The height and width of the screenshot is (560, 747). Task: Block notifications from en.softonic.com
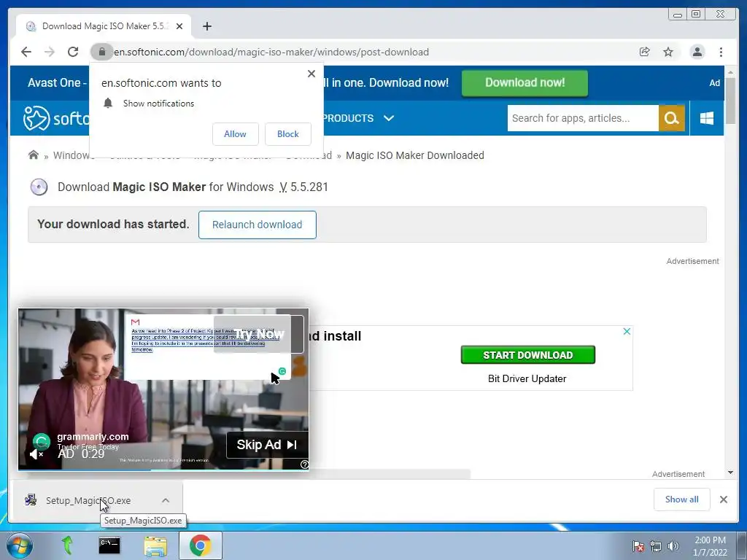(288, 134)
